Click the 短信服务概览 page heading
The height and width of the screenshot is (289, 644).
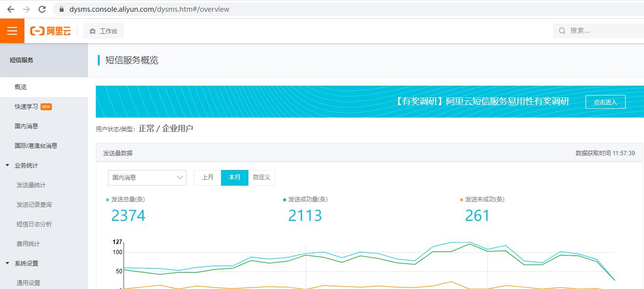coord(132,60)
